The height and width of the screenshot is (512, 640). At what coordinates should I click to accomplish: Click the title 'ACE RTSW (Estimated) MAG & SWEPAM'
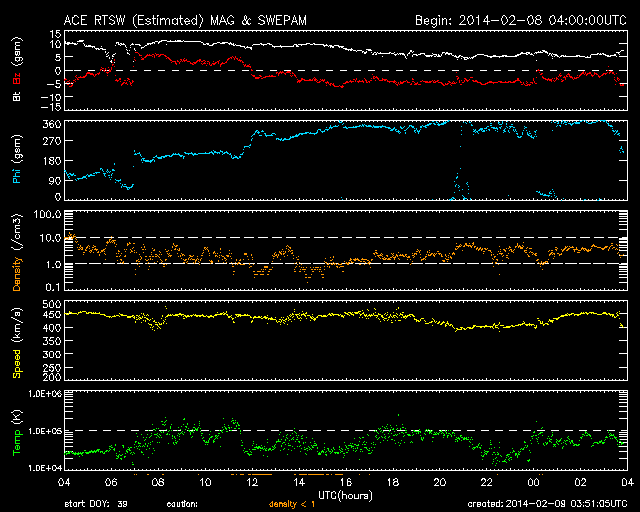(x=185, y=20)
